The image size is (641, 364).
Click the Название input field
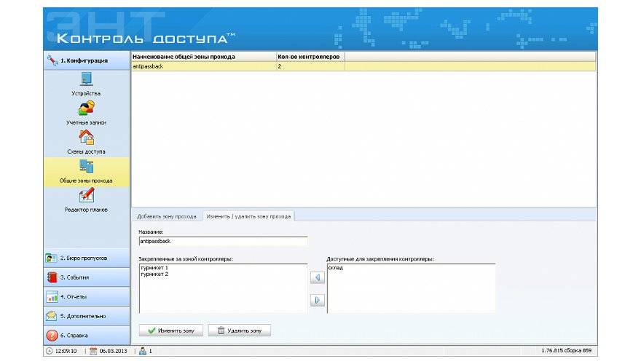pos(223,241)
